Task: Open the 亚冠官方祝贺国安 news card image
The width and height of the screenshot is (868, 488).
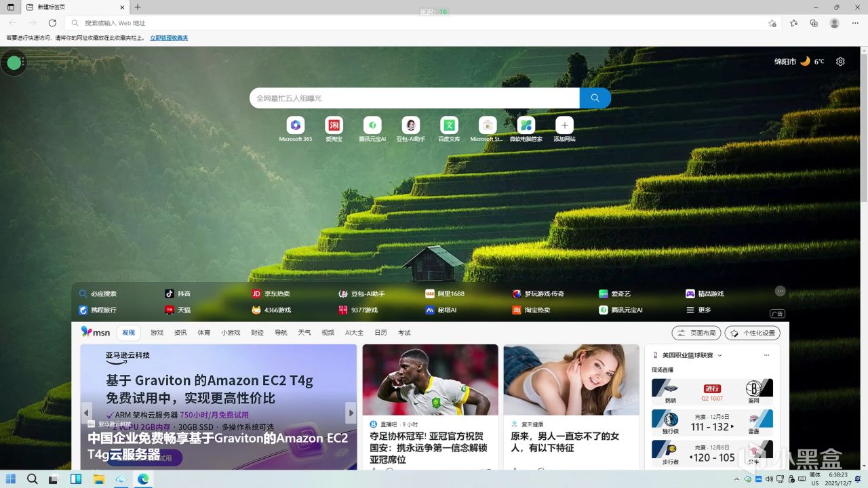Action: click(430, 380)
